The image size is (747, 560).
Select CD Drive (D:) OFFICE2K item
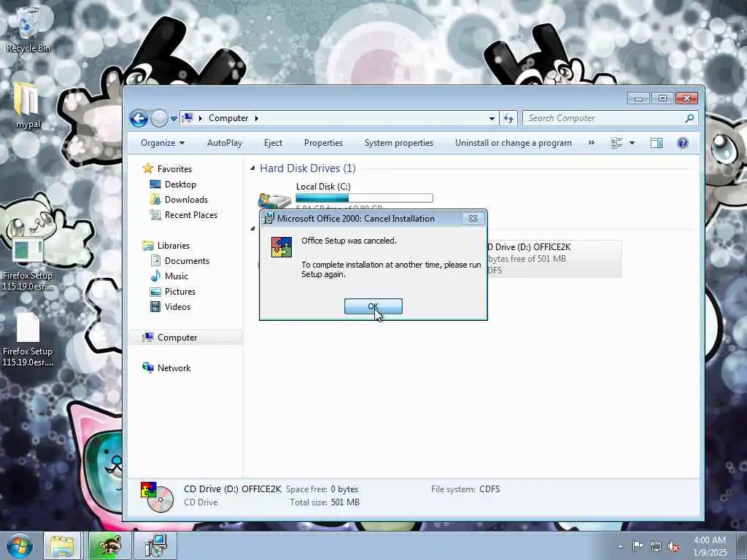553,259
